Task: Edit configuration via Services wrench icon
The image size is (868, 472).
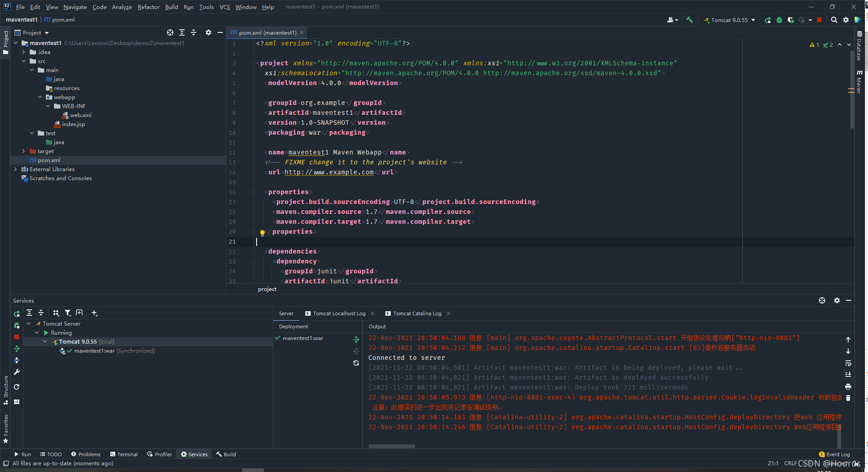Action: click(x=17, y=372)
